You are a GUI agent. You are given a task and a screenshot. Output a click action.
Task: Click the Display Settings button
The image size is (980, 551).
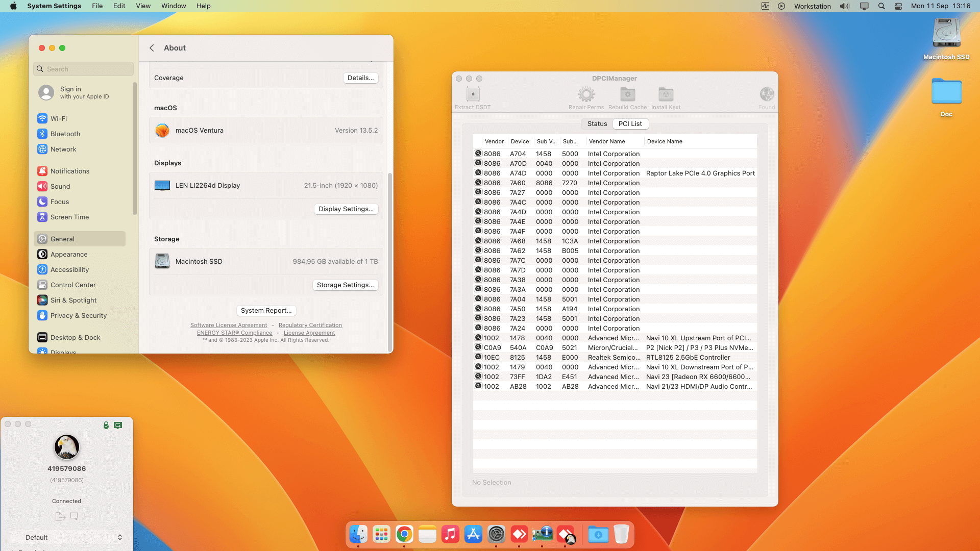point(346,209)
